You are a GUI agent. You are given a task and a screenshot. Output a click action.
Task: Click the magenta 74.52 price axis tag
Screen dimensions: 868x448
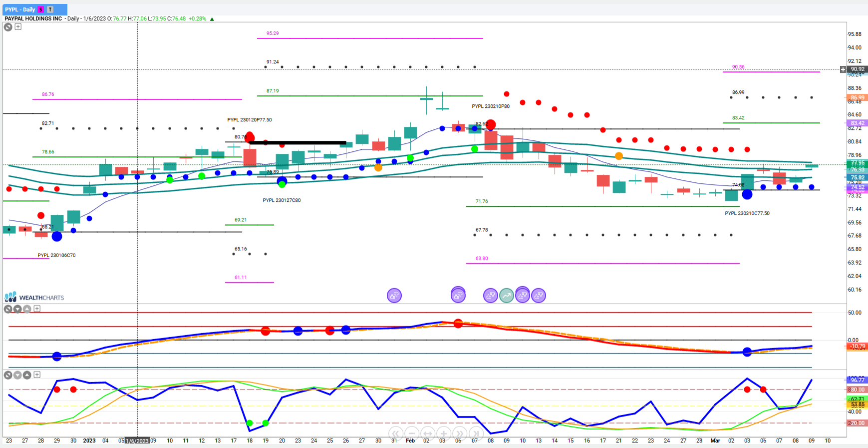pos(858,187)
